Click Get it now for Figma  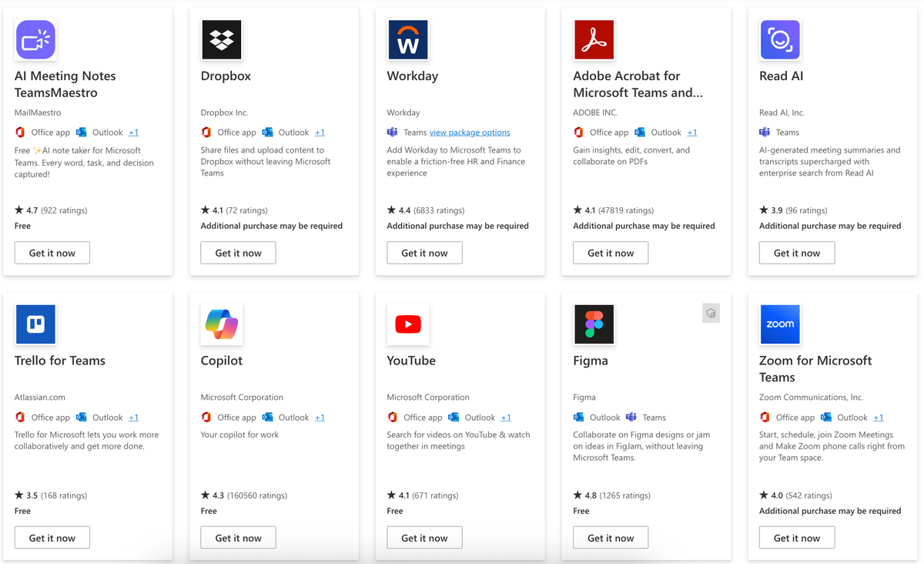pyautogui.click(x=611, y=537)
